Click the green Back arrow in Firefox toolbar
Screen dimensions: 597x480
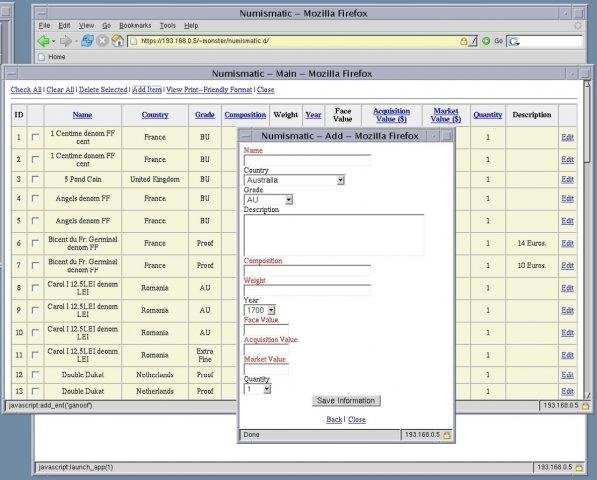pos(43,41)
